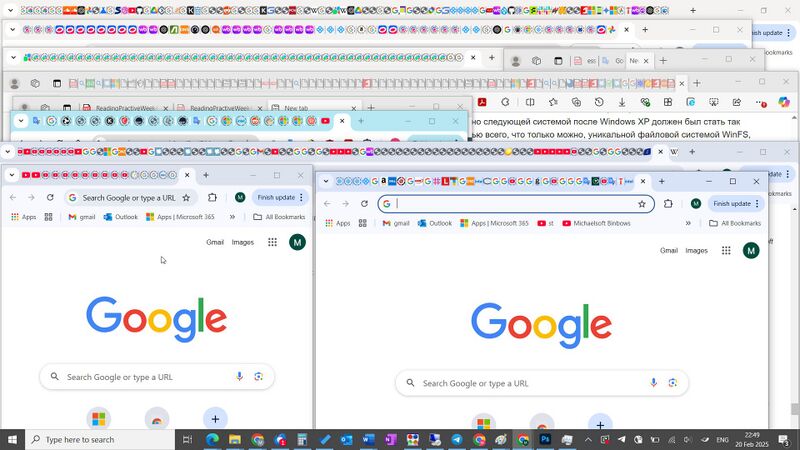Click voice search microphone in right Google page

coord(653,383)
